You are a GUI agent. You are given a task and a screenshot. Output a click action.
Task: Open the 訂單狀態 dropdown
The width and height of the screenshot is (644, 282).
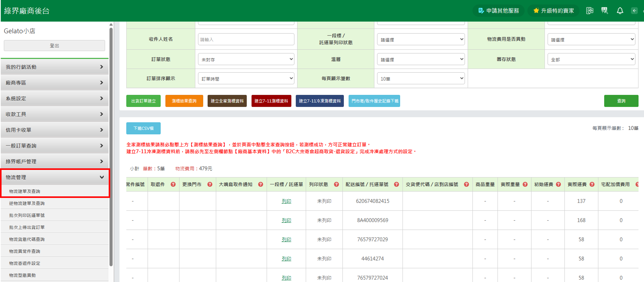click(x=246, y=59)
